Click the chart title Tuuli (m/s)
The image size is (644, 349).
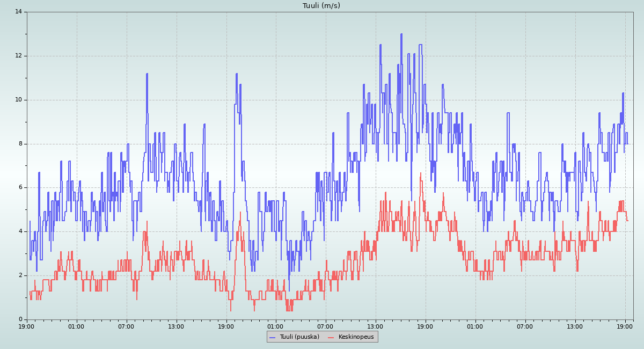click(321, 6)
